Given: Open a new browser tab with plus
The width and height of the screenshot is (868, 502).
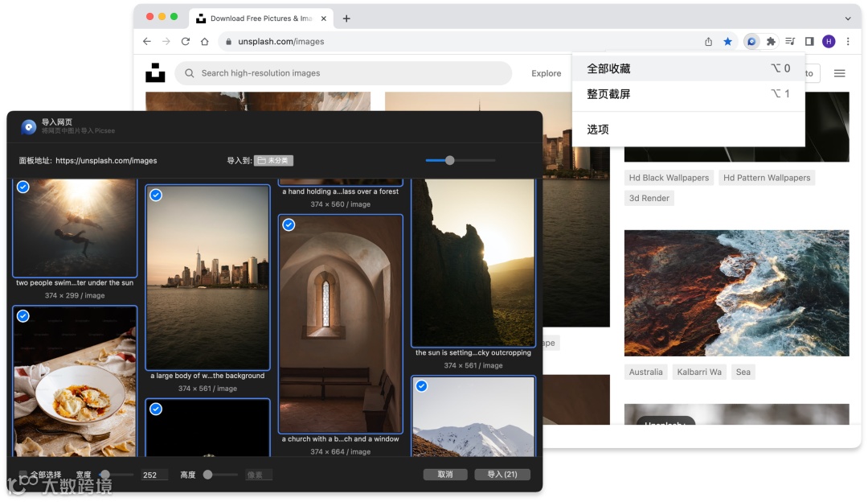Looking at the screenshot, I should coord(346,19).
